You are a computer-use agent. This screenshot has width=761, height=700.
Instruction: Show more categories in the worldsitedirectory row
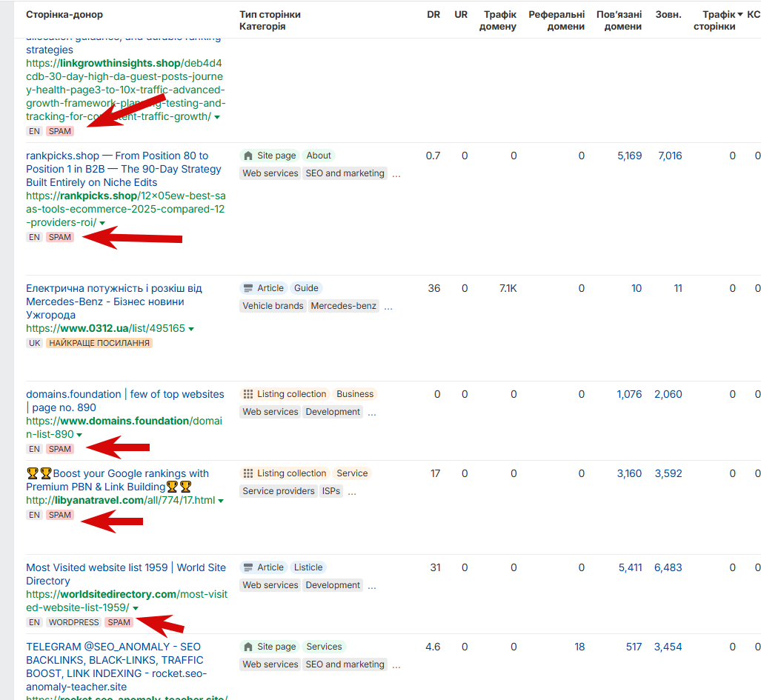(x=372, y=586)
